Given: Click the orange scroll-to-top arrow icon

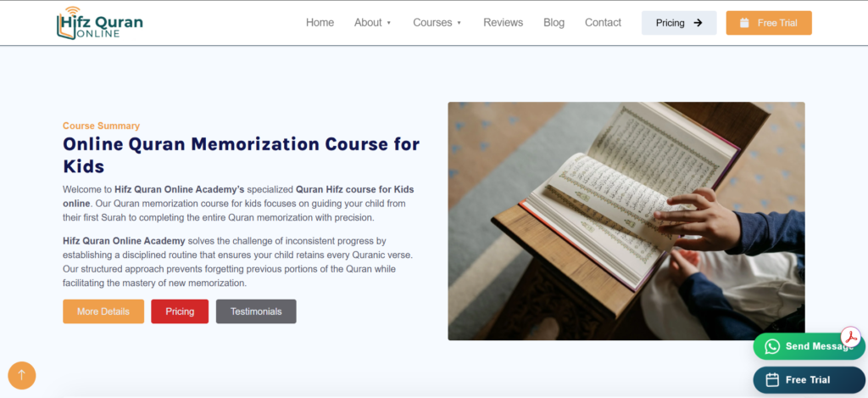Looking at the screenshot, I should pos(21,375).
